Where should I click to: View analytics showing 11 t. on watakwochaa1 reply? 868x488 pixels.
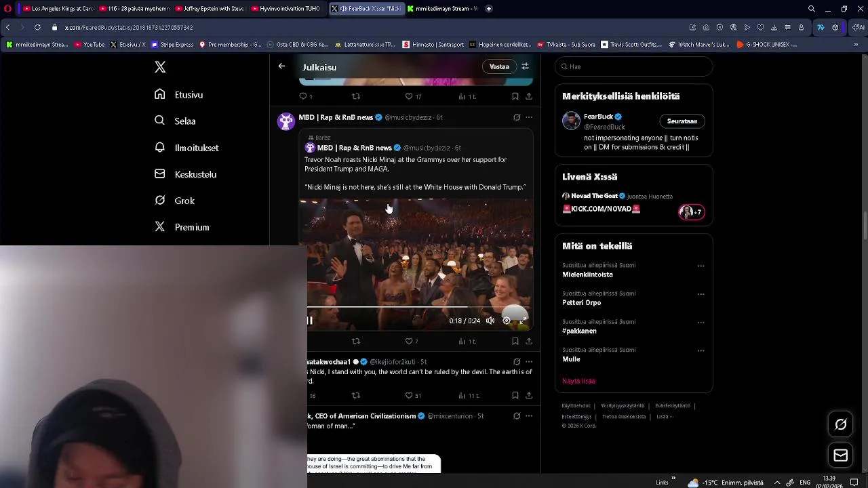click(x=469, y=395)
